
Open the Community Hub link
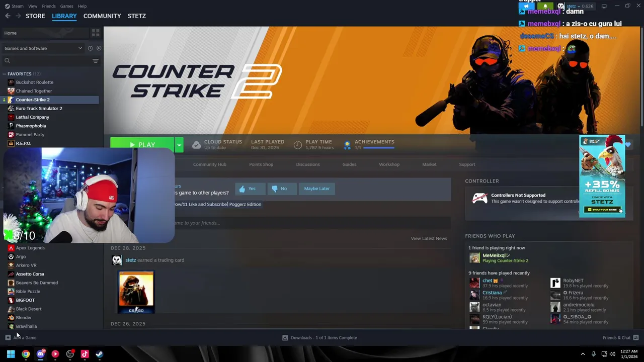click(x=209, y=164)
